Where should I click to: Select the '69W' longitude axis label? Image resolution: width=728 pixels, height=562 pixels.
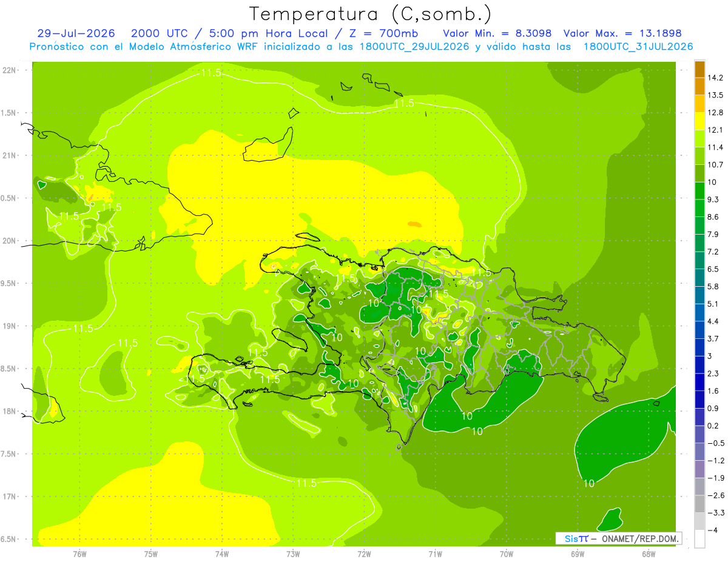click(577, 554)
